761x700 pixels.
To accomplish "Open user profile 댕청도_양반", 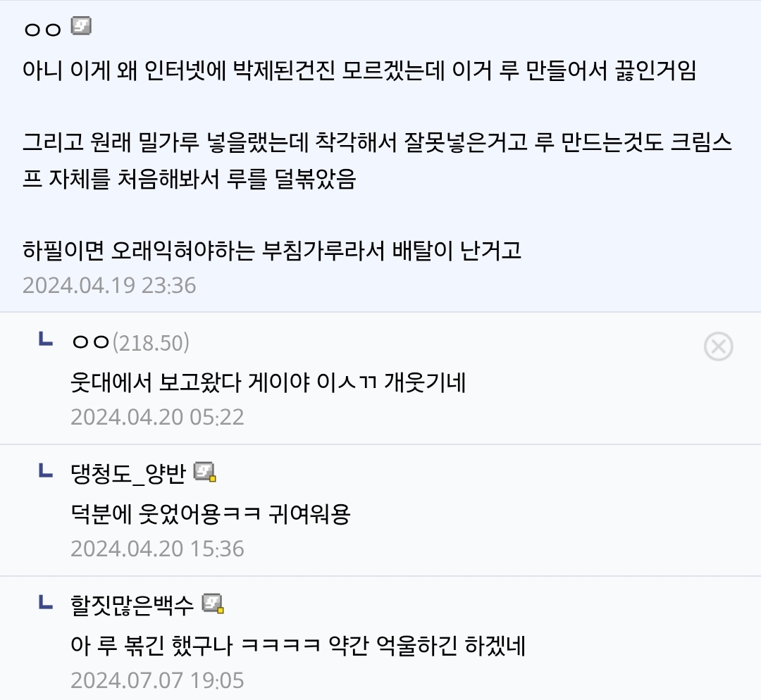I will coord(129,473).
